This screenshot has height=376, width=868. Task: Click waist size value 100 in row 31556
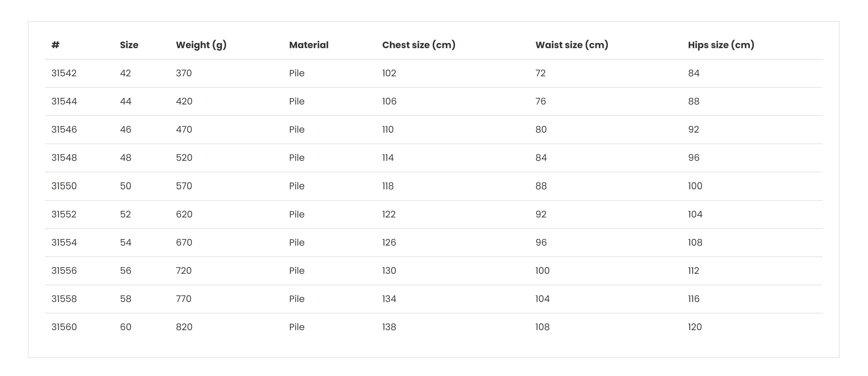(543, 271)
